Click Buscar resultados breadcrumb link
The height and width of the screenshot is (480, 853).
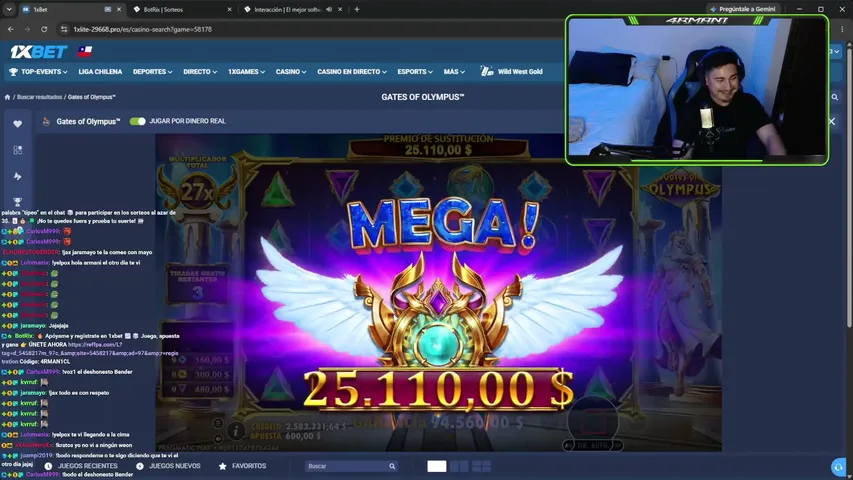click(x=39, y=97)
